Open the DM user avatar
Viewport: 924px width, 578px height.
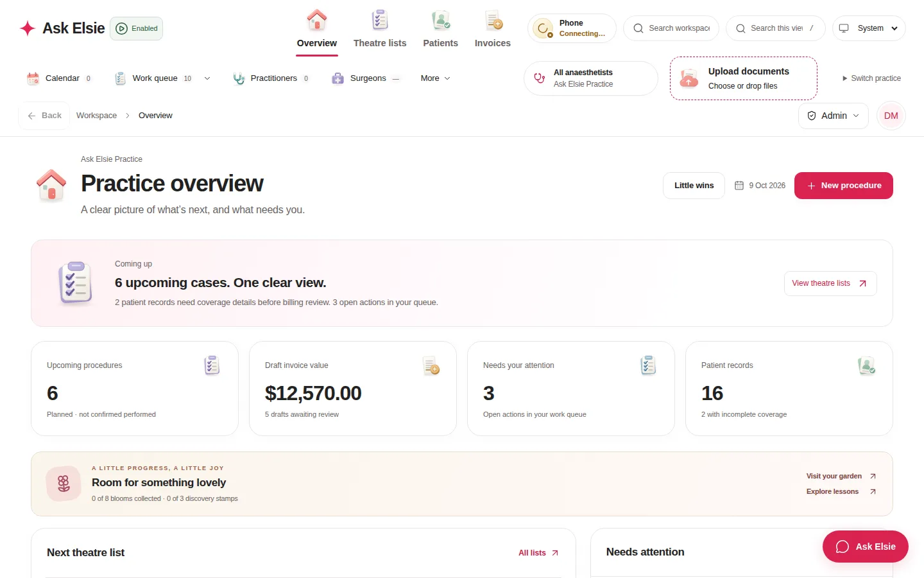(891, 116)
